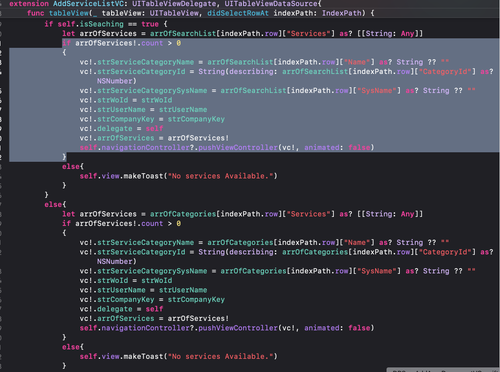Click "describing" on the arrOfSearchList line
The image size is (500, 372).
pos(251,72)
